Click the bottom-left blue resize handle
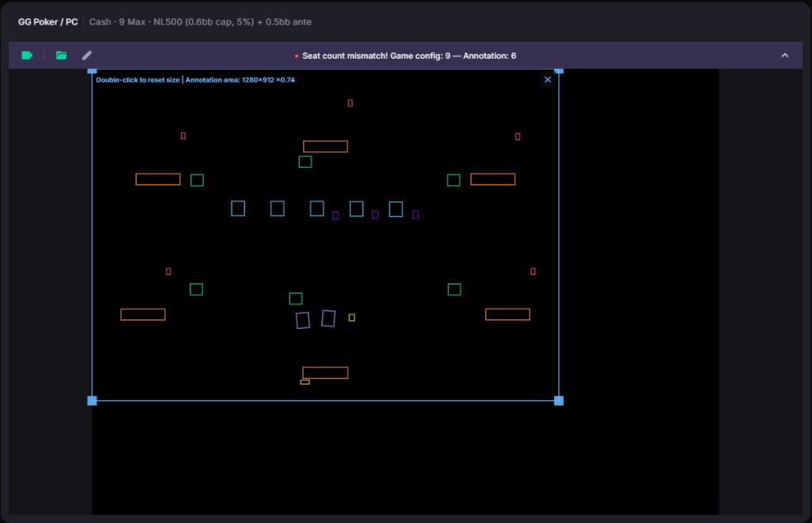The image size is (812, 523). pos(92,400)
